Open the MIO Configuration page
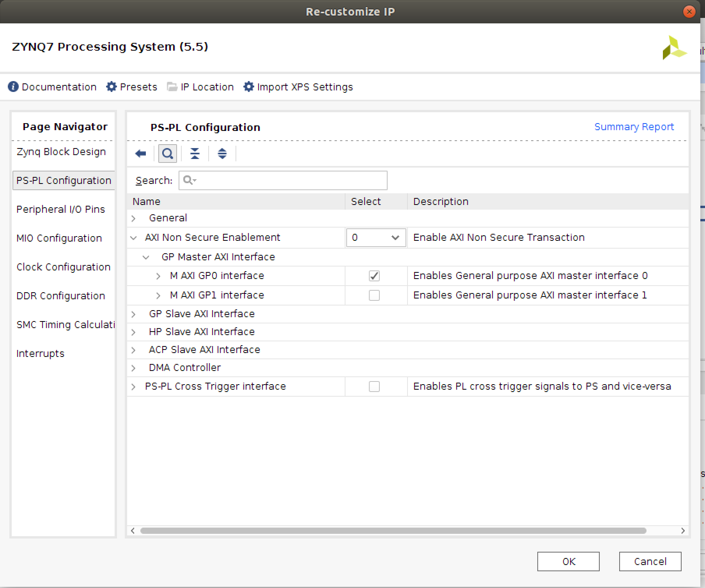The image size is (705, 588). pos(59,238)
